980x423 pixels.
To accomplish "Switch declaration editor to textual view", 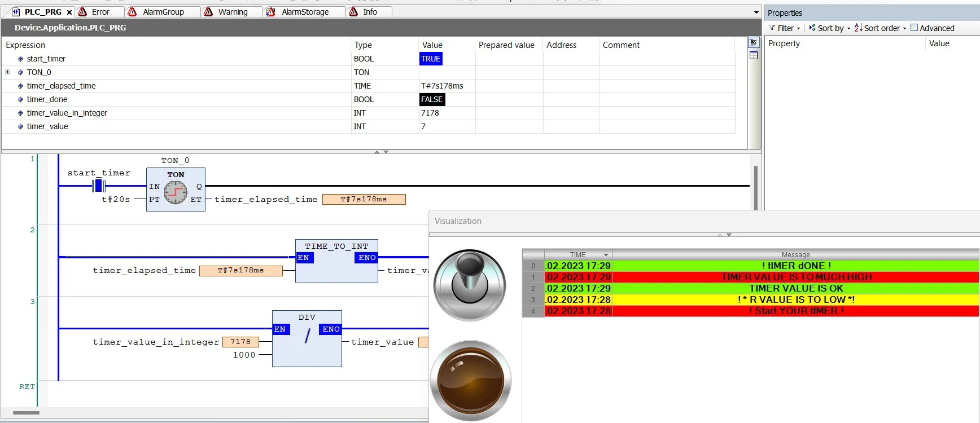I will pyautogui.click(x=753, y=43).
